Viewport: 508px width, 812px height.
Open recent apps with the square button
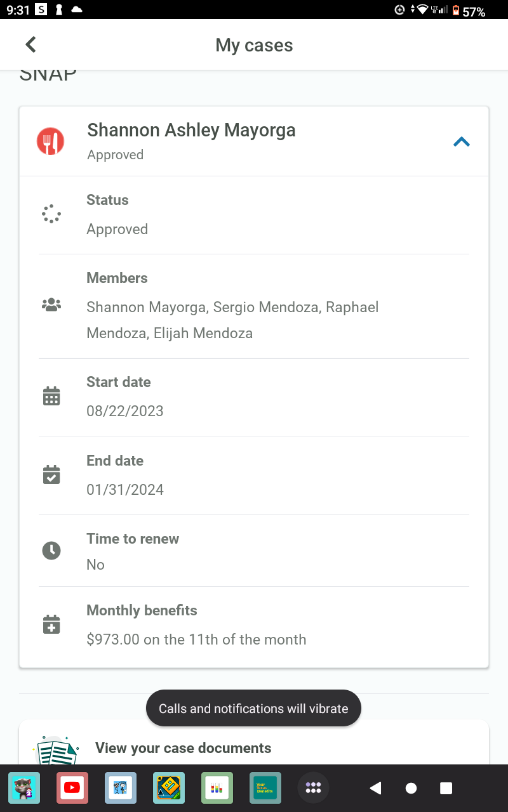pos(446,788)
